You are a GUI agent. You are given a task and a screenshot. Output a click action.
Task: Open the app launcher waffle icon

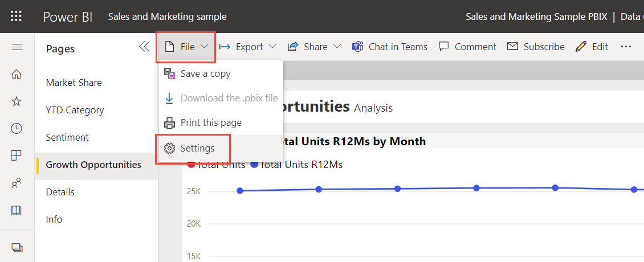(17, 17)
